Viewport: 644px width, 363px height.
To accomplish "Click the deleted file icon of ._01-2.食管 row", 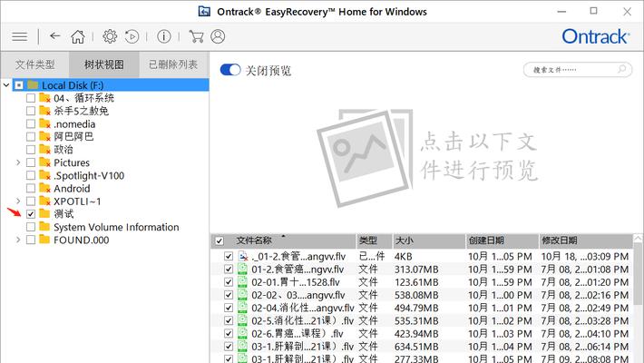I will click(x=243, y=256).
